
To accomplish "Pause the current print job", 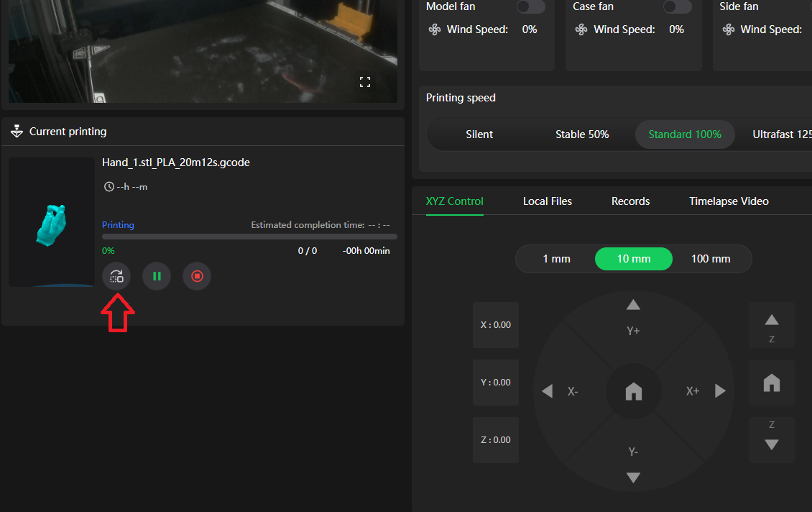I will (x=157, y=276).
